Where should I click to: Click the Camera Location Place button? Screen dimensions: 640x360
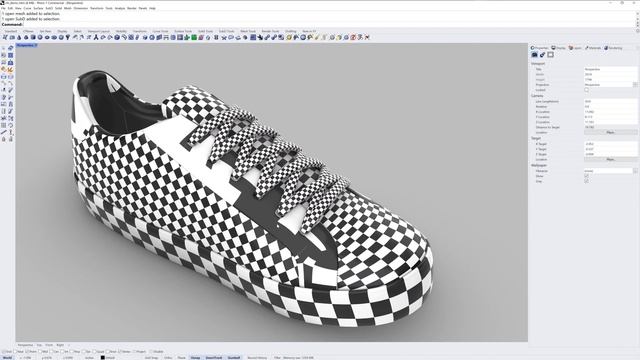click(611, 132)
